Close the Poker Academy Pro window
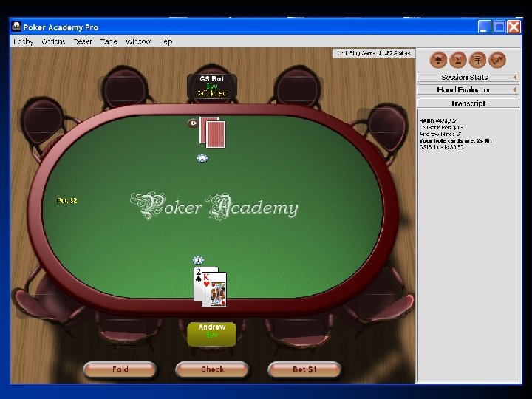 (514, 27)
